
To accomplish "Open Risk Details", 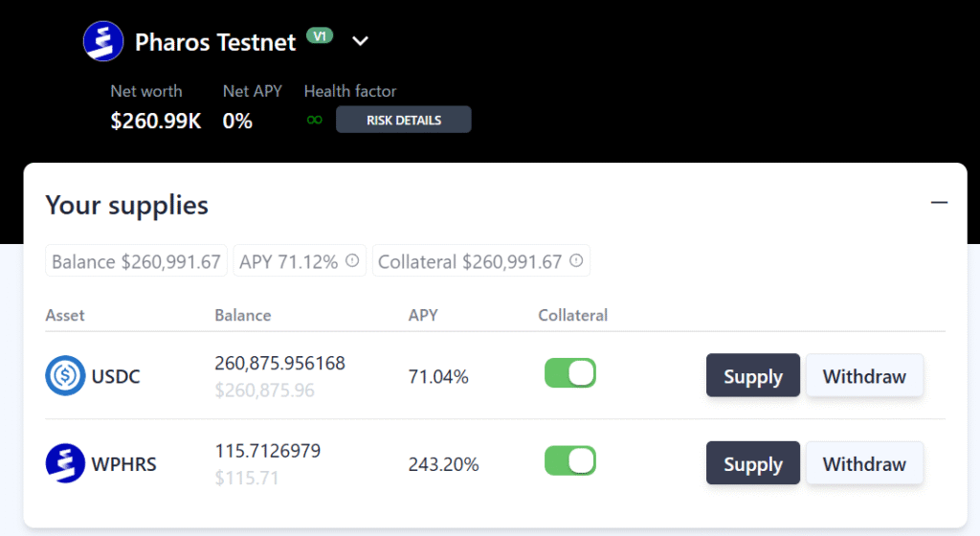I will [x=403, y=121].
